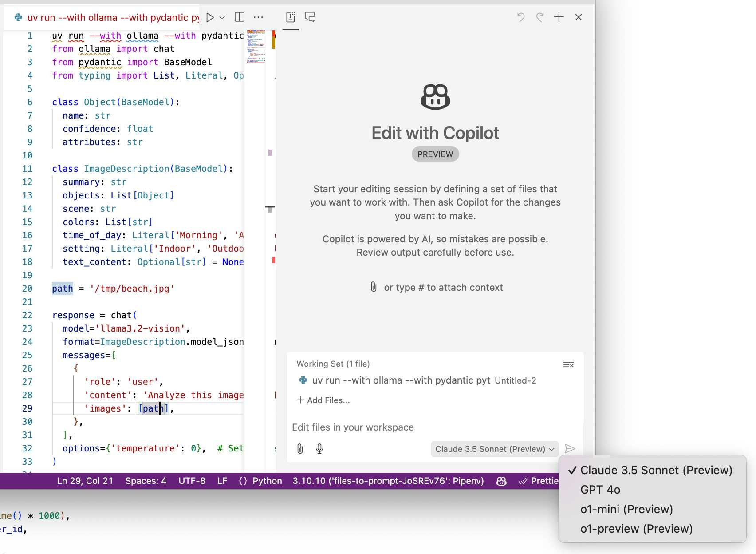The height and width of the screenshot is (554, 756).
Task: Focus the Edit files in your workspace input
Action: [x=435, y=427]
